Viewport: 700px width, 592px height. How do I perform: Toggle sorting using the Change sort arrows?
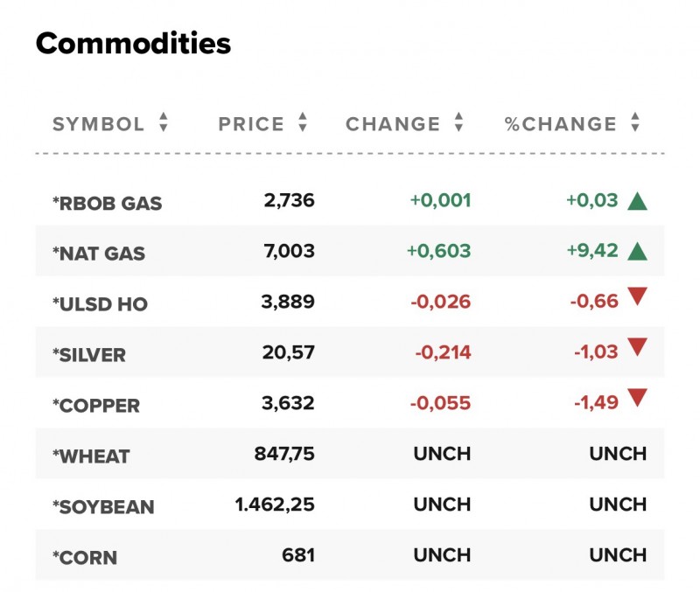(x=458, y=123)
